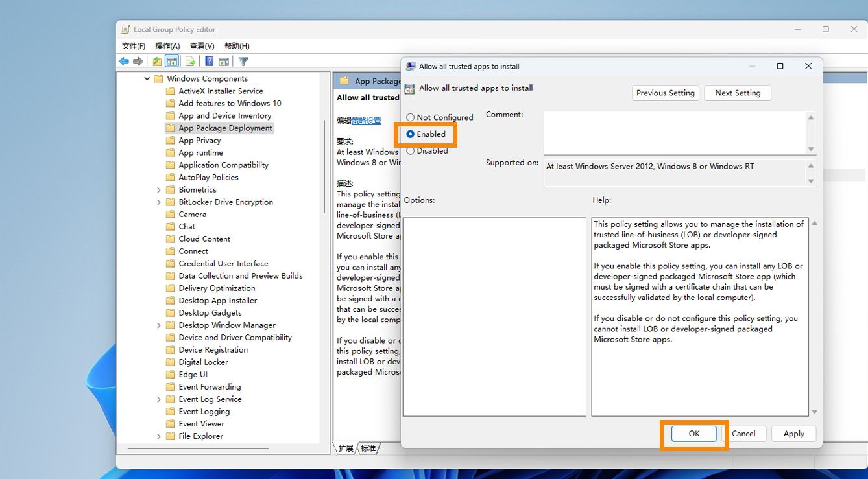
Task: Open the 帮助(H) menu
Action: (237, 46)
